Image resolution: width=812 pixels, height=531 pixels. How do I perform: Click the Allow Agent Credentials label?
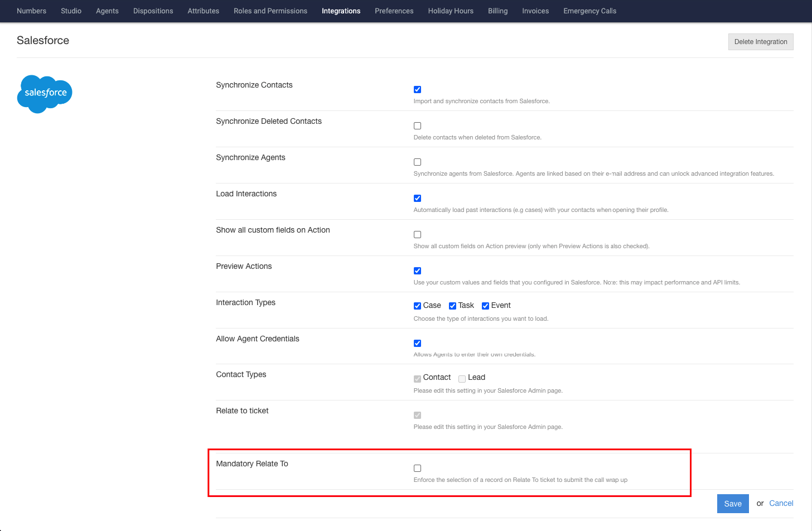tap(258, 339)
